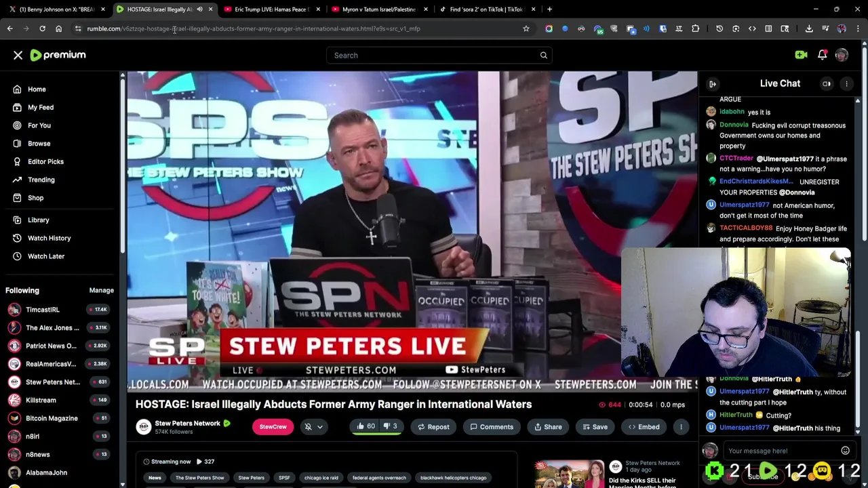Viewport: 868px width, 488px height.
Task: Click the StewCrew subscribe button
Action: coord(273,427)
